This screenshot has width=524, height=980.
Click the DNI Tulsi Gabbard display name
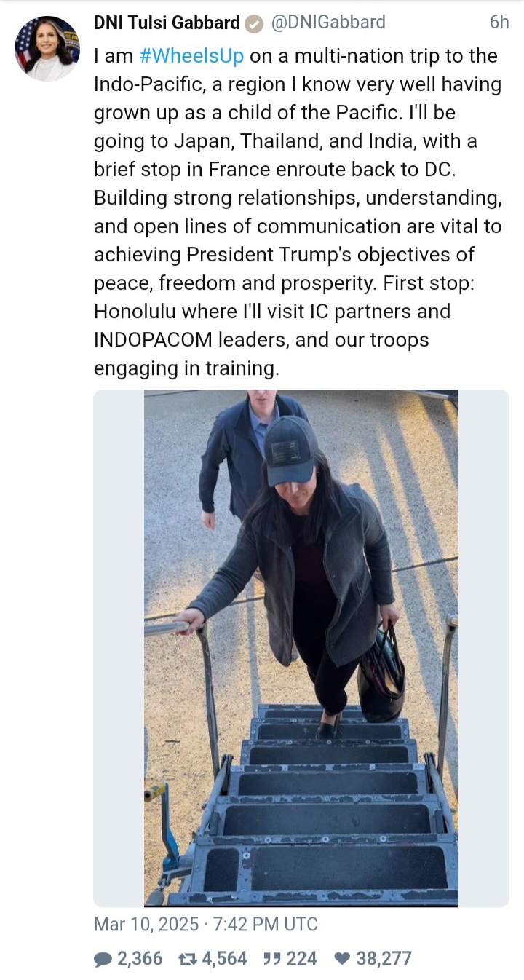click(167, 23)
